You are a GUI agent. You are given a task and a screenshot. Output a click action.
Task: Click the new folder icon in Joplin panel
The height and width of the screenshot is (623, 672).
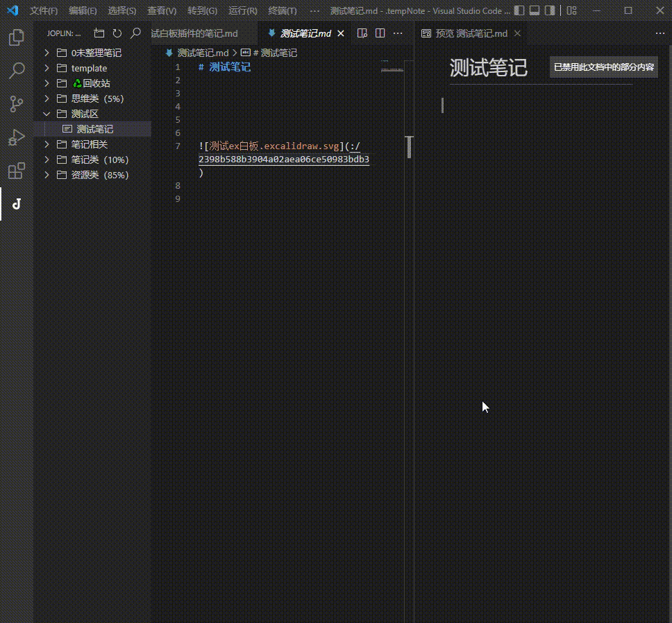point(99,33)
